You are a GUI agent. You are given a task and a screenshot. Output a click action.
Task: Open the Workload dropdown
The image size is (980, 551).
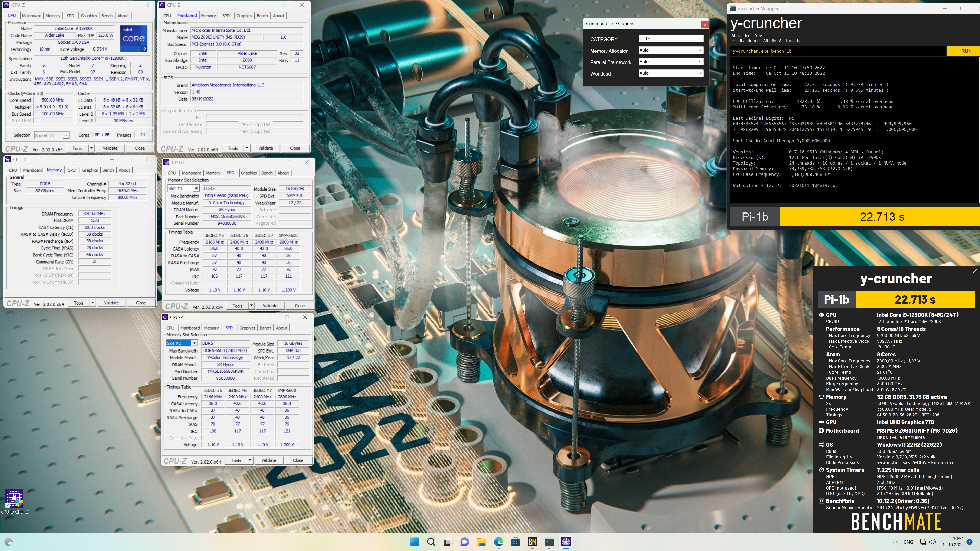[x=670, y=73]
